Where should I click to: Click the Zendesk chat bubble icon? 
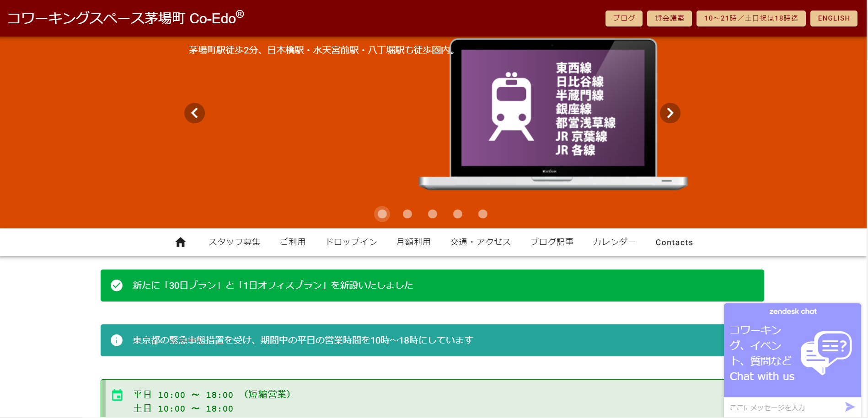826,352
